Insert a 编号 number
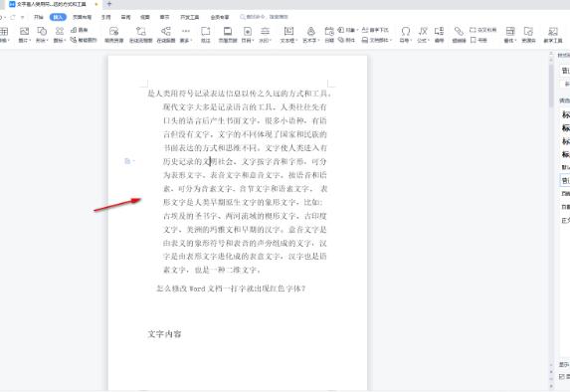This screenshot has height=392, width=570. pos(439,34)
